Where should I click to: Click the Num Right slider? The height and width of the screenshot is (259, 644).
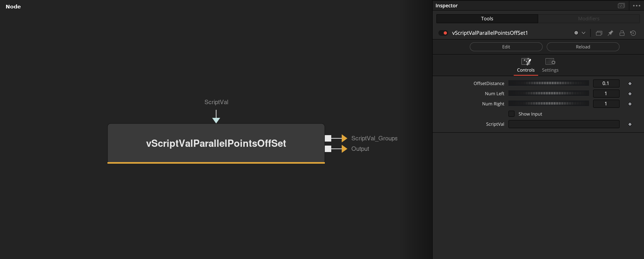tap(549, 104)
